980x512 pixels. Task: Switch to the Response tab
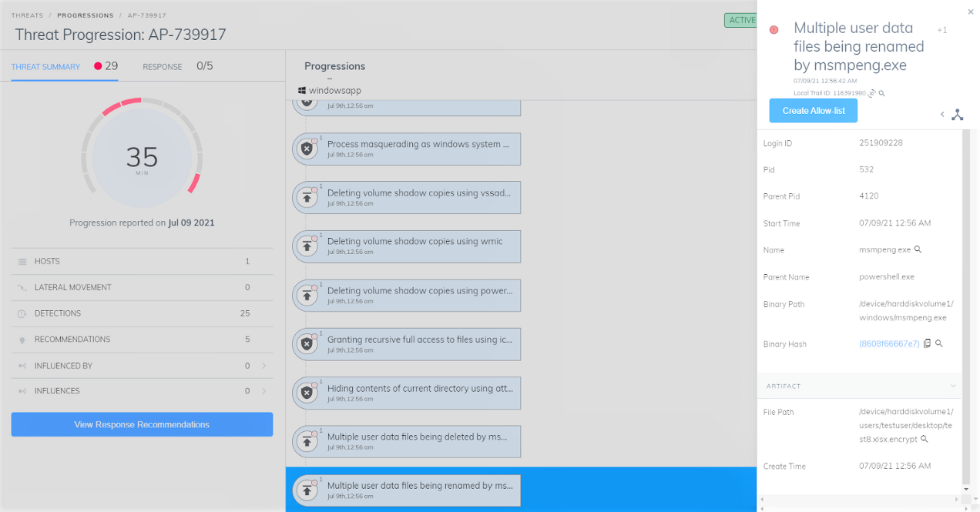coord(163,67)
